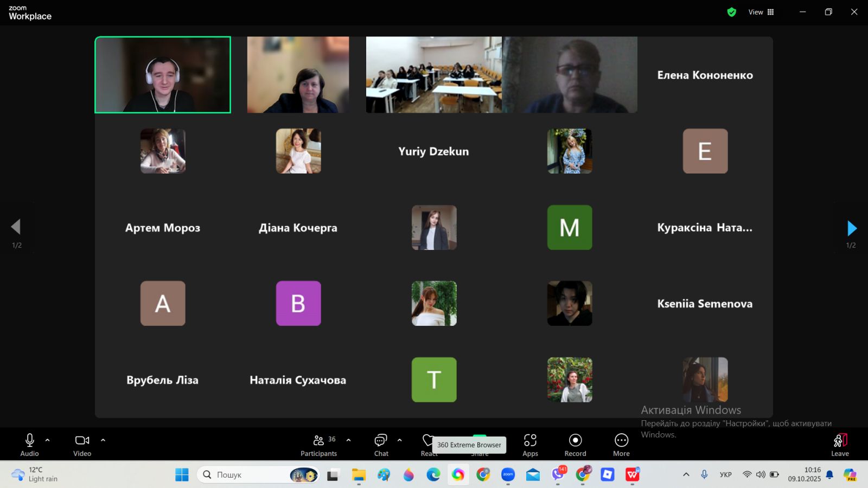Select Yuriy Dzekun's participant tile

(x=433, y=151)
